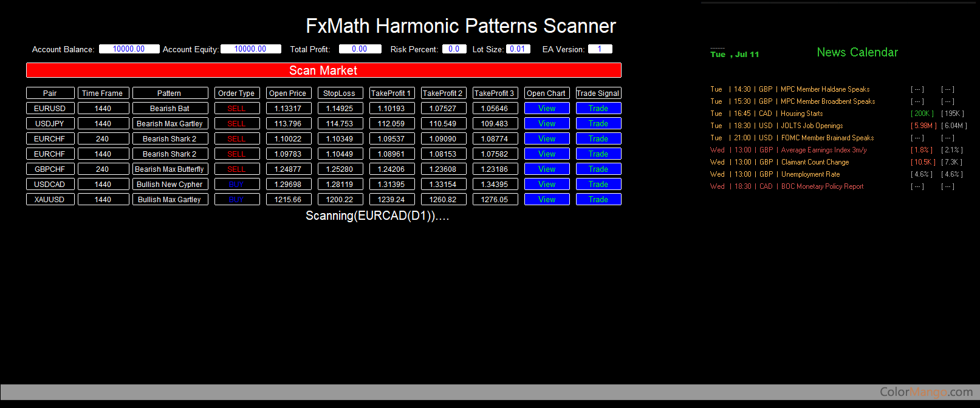Image resolution: width=980 pixels, height=408 pixels.
Task: Click Trade for the EURUSD Bearish Bat signal
Action: pos(598,108)
